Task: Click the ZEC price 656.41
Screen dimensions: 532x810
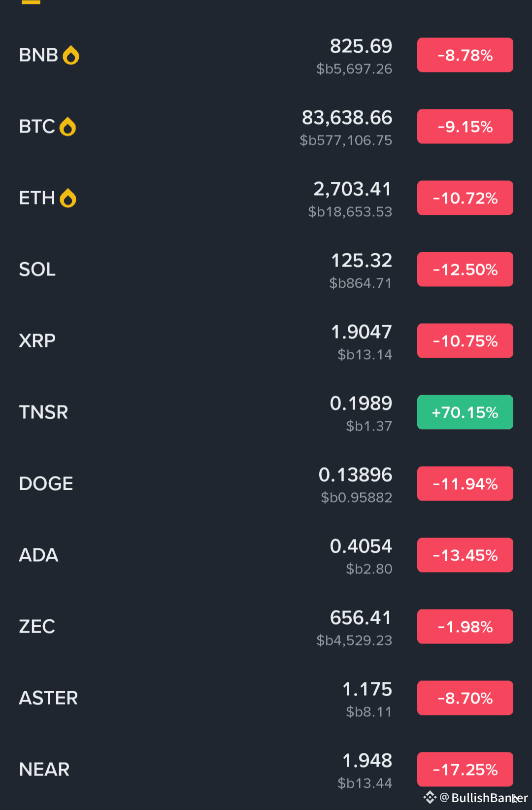Action: (x=361, y=618)
